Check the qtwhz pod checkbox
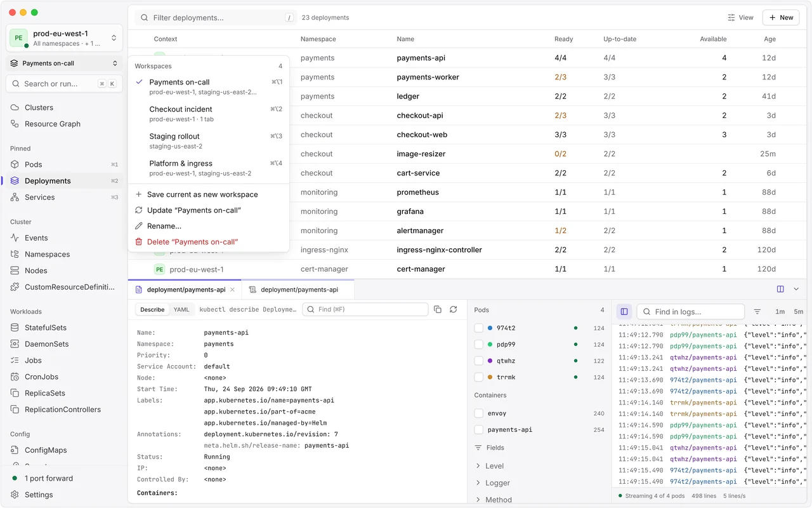 pyautogui.click(x=479, y=361)
